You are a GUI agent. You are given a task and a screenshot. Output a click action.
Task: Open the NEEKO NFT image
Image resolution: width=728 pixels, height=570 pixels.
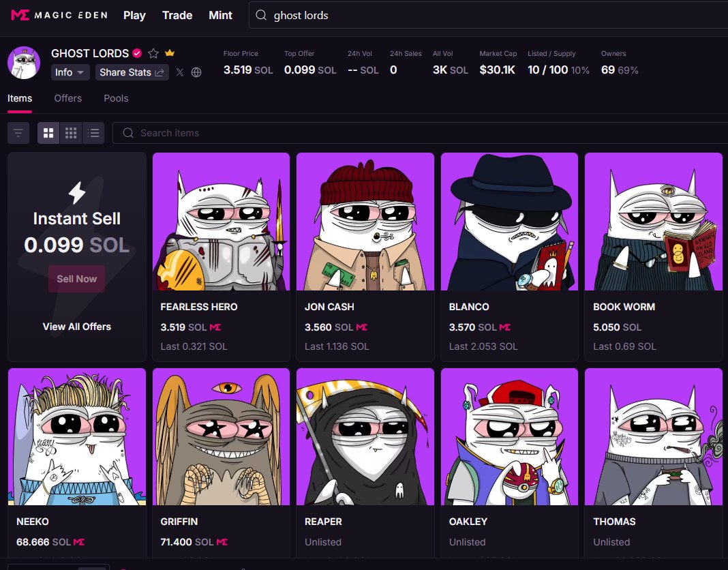pyautogui.click(x=77, y=436)
